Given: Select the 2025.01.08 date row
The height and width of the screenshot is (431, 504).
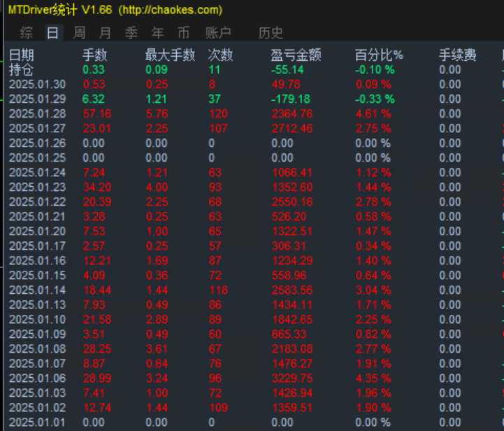Looking at the screenshot, I should pos(37,349).
